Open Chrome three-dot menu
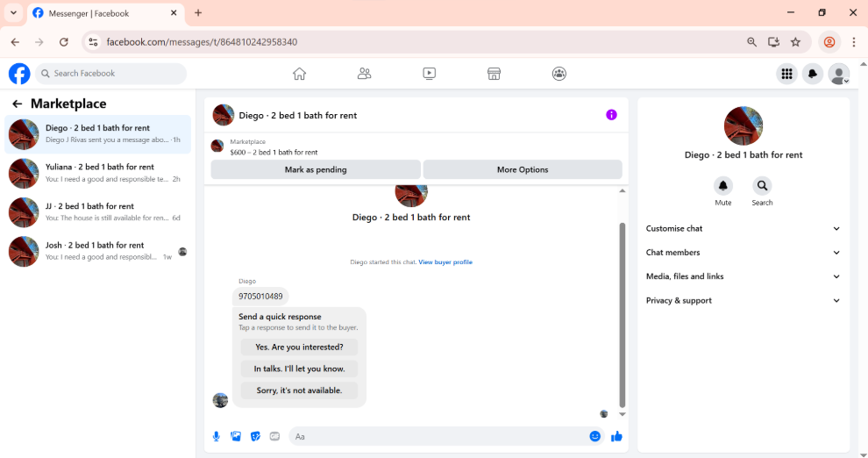Viewport: 868px width, 458px height. [854, 42]
